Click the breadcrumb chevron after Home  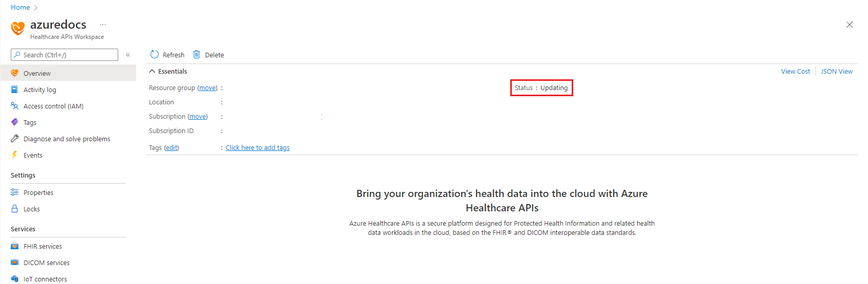point(36,8)
